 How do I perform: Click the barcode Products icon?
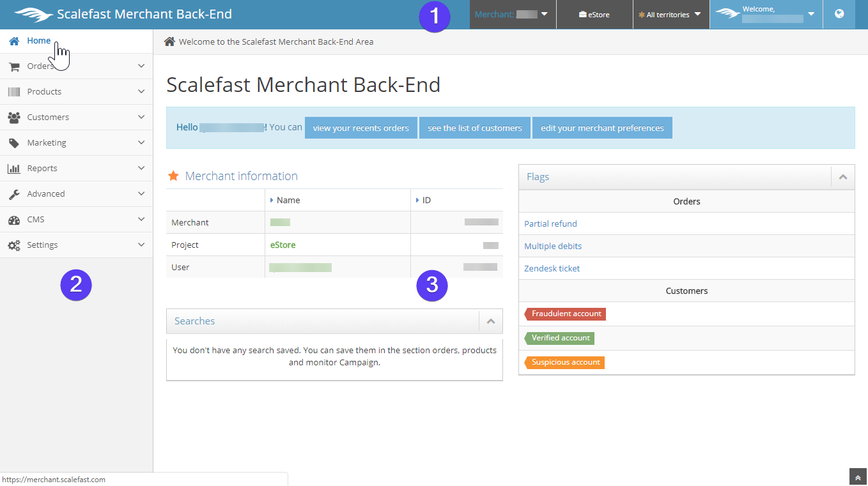[x=14, y=92]
